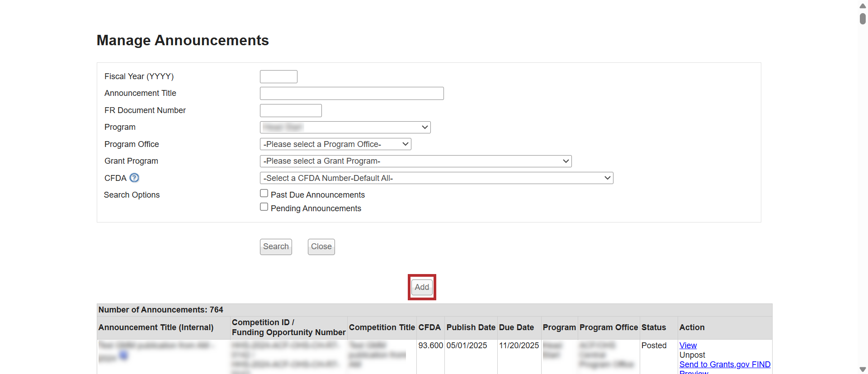Choose a CFDA Number from dropdown
This screenshot has width=868, height=374.
(436, 178)
